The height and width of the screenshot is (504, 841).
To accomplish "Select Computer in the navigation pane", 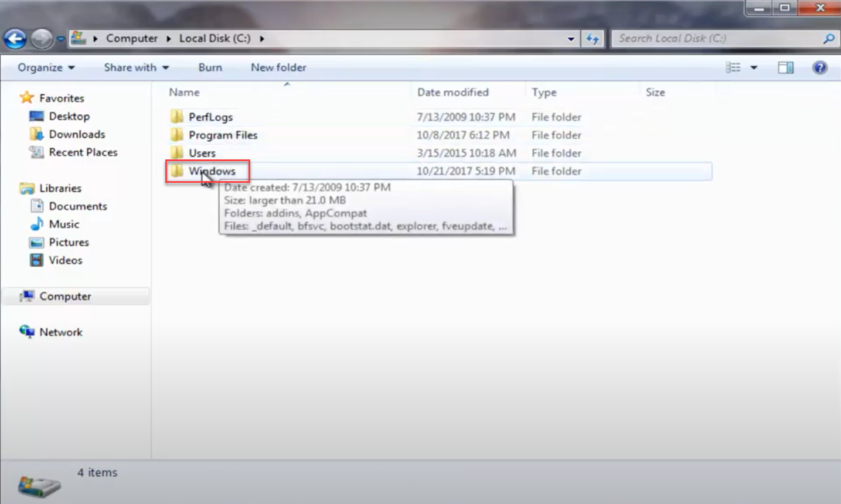I will point(65,297).
